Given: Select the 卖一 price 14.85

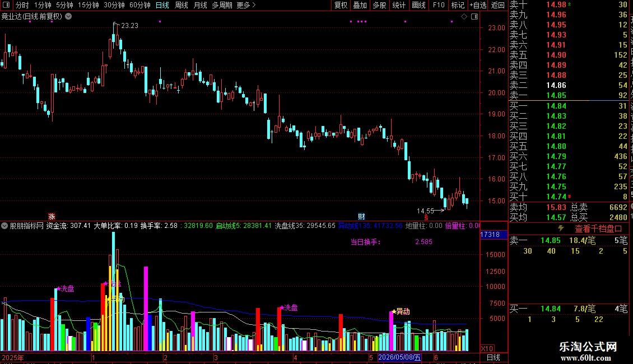Looking at the screenshot, I should [x=556, y=96].
